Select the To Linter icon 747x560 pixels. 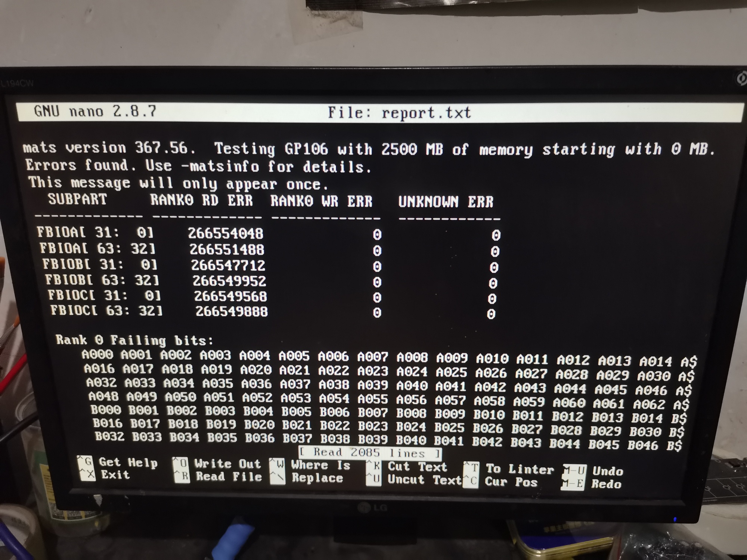click(470, 471)
